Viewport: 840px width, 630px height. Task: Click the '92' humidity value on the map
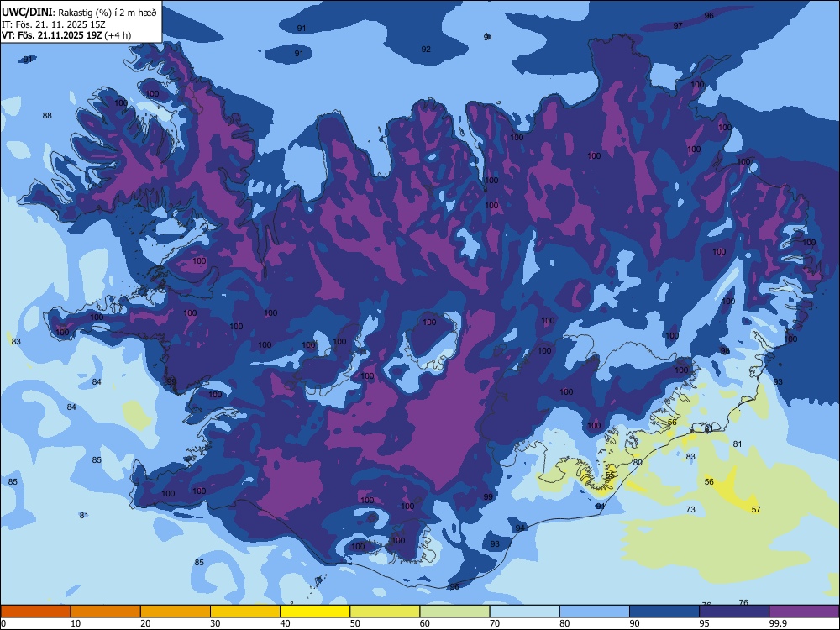[x=426, y=50]
